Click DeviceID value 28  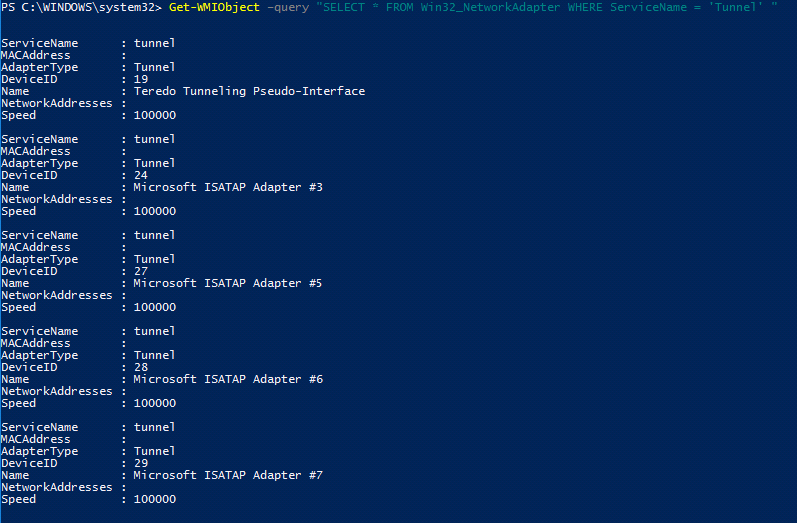[x=141, y=367]
